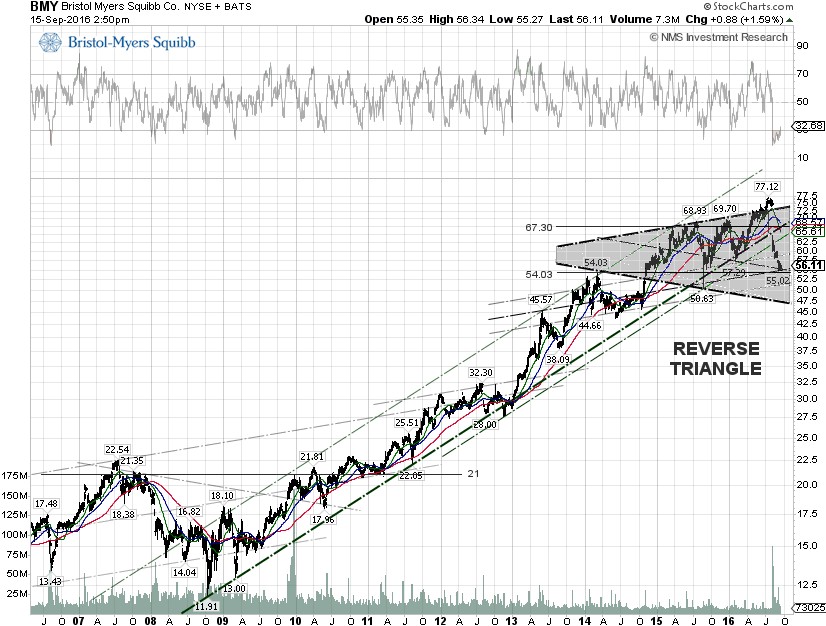Click the 09 year marker on time axis
Screen dimensions: 826x626
(x=222, y=621)
